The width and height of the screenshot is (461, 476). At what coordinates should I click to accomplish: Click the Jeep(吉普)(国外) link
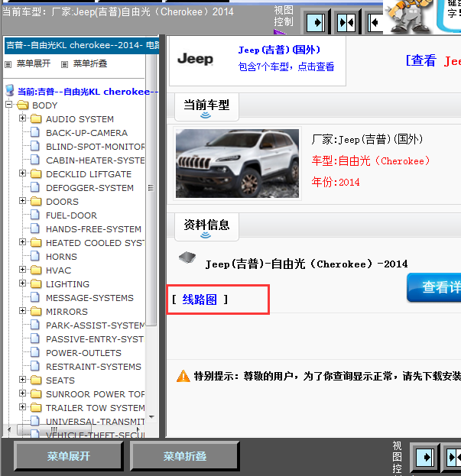279,50
